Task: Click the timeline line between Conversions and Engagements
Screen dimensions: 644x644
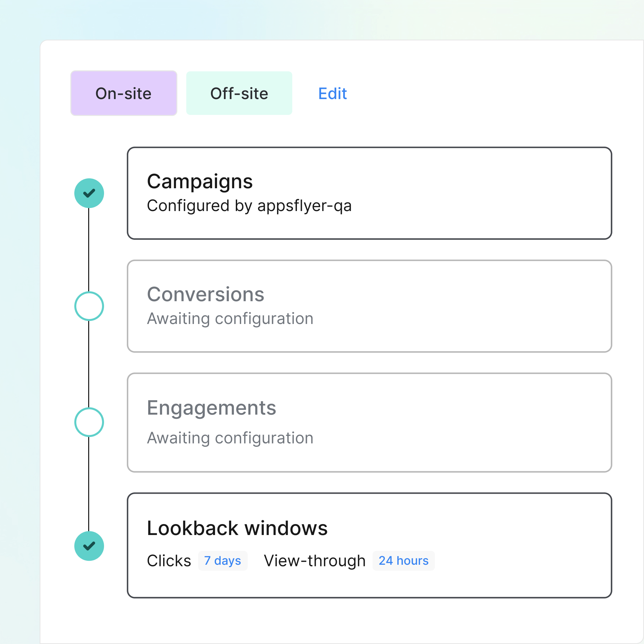Action: pos(89,364)
